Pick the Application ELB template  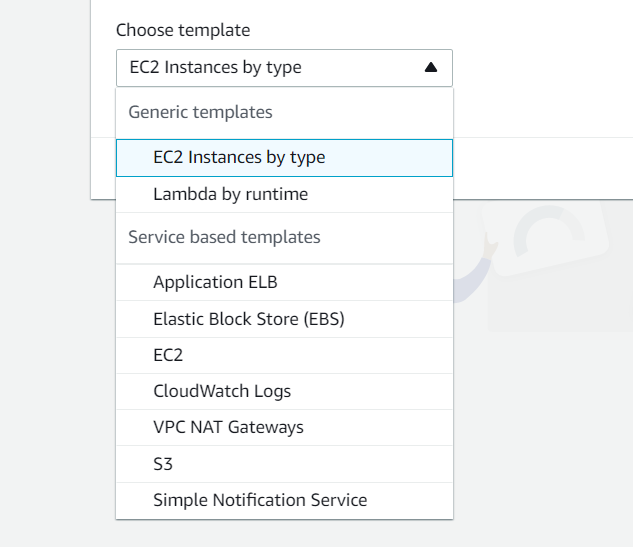click(x=215, y=282)
